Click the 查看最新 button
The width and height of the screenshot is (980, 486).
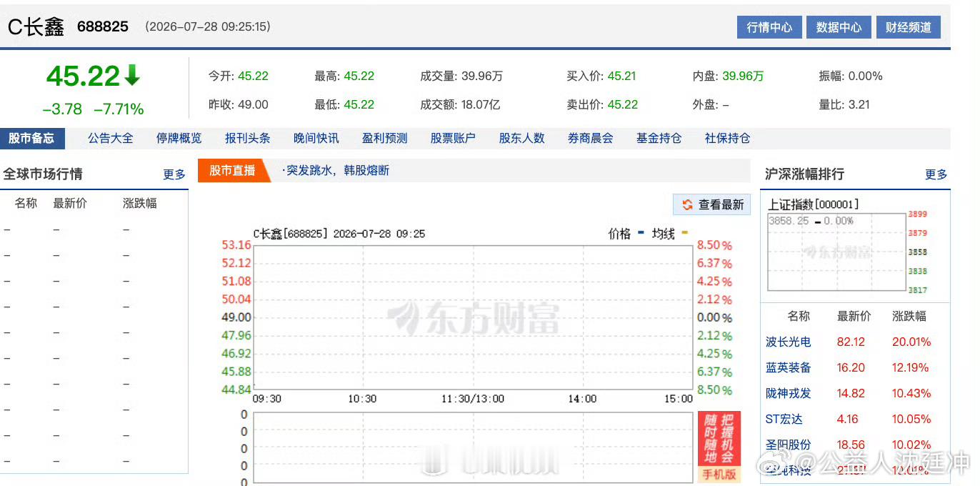711,204
